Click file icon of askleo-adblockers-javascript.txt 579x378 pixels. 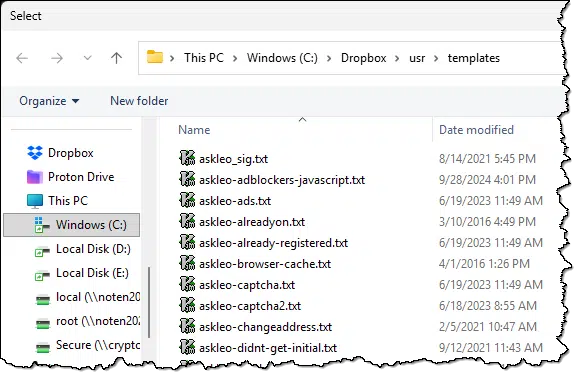click(187, 179)
